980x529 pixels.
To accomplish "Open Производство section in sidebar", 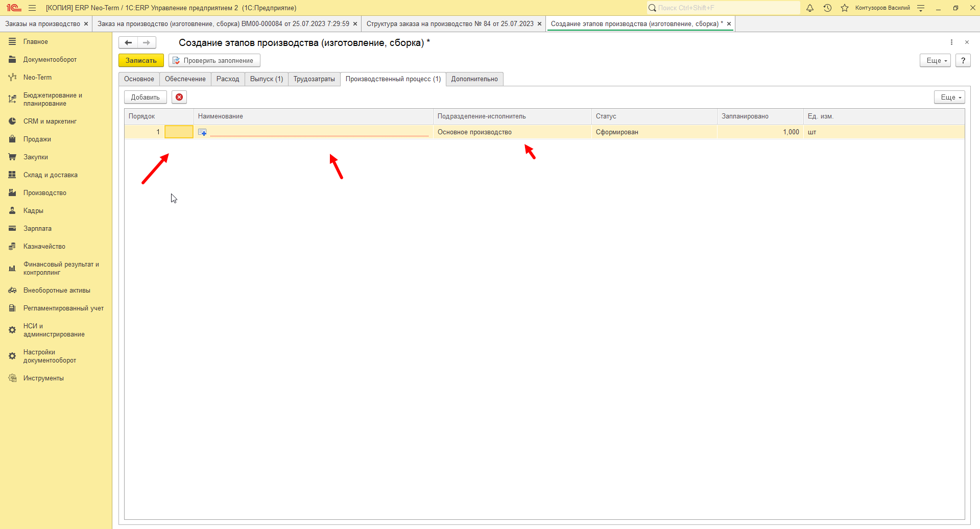I will click(x=45, y=193).
